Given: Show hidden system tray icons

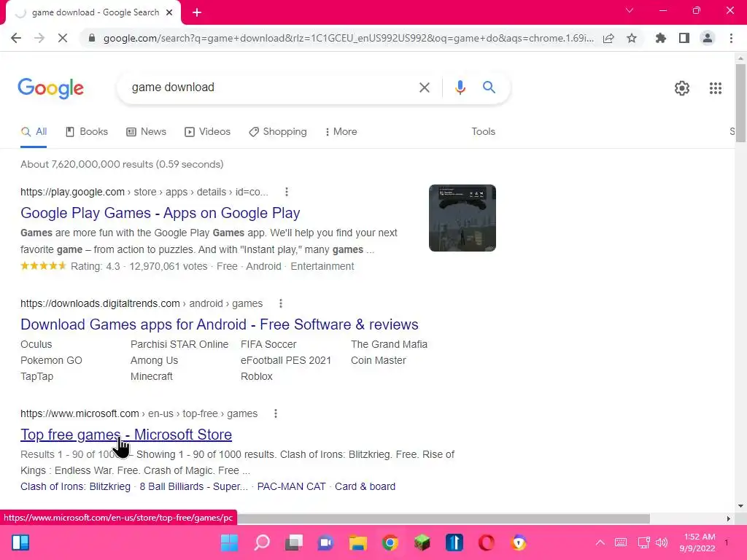Looking at the screenshot, I should [600, 542].
